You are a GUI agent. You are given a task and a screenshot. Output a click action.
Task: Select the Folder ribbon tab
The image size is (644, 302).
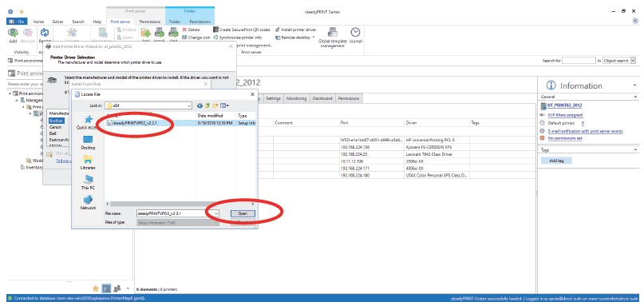tap(175, 22)
